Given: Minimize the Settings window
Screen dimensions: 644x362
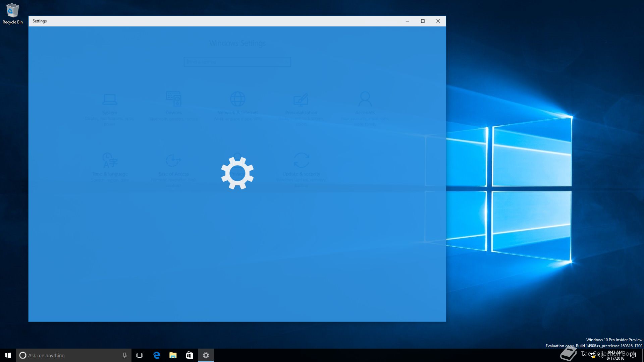Looking at the screenshot, I should (x=408, y=21).
